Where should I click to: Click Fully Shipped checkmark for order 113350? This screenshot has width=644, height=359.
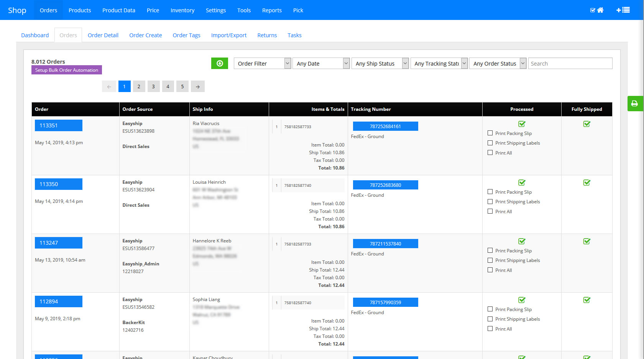point(586,183)
